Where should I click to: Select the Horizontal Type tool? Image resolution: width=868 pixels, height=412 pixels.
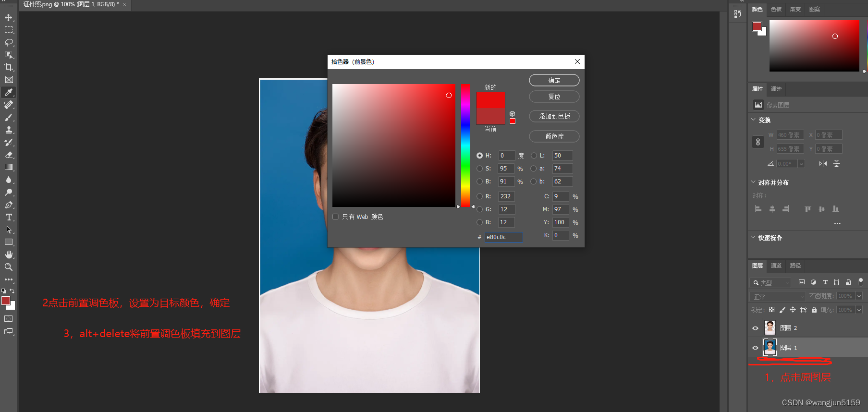click(9, 217)
